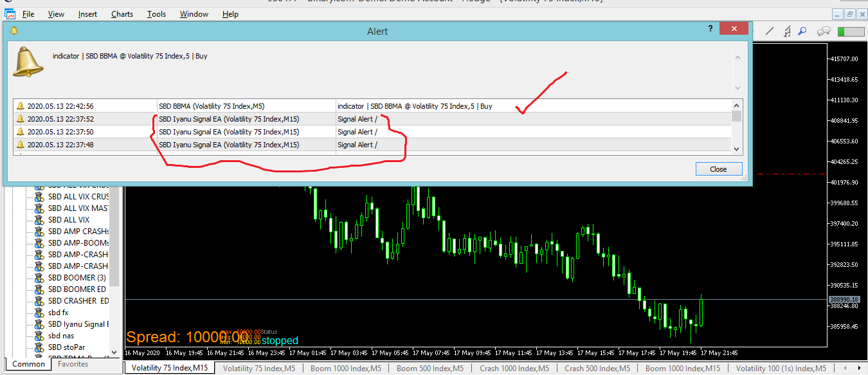The image size is (868, 375).
Task: Click the bell icon of the 22:37:48 alert row
Action: pos(21,145)
